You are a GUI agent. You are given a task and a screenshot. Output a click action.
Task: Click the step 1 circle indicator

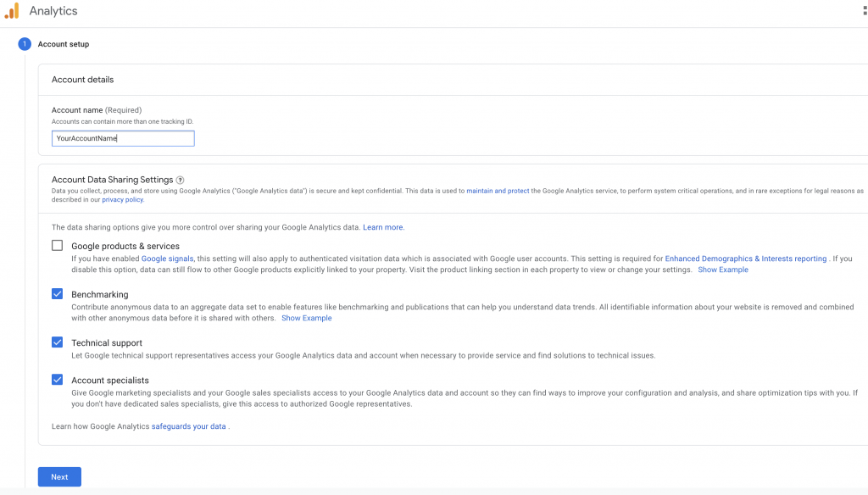[x=25, y=43]
